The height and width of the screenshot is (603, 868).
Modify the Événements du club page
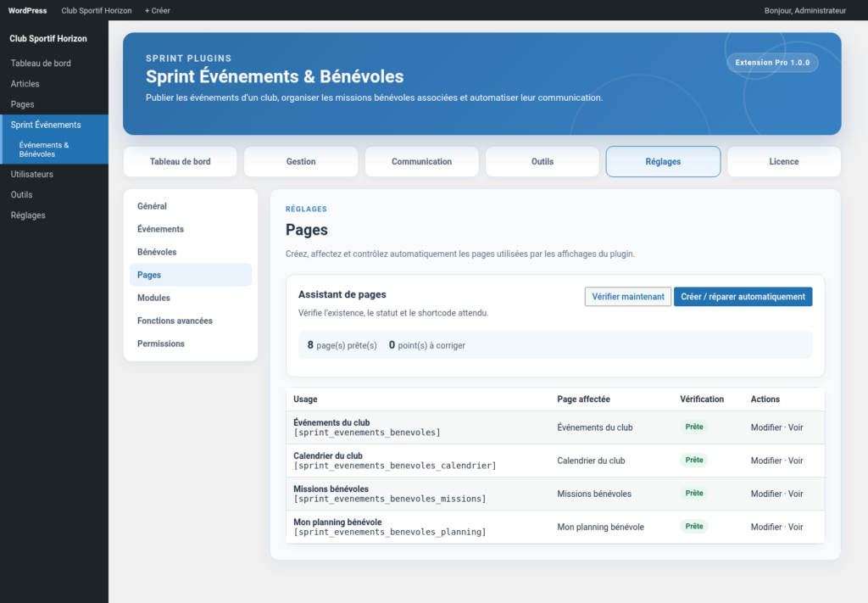coord(766,427)
